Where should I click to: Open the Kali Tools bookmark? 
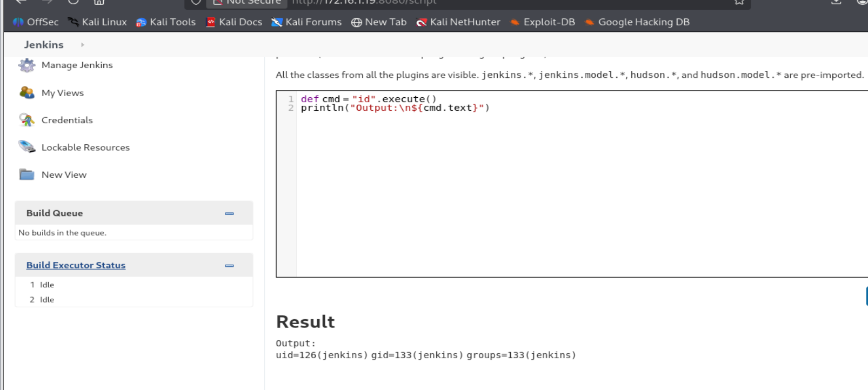pyautogui.click(x=166, y=22)
